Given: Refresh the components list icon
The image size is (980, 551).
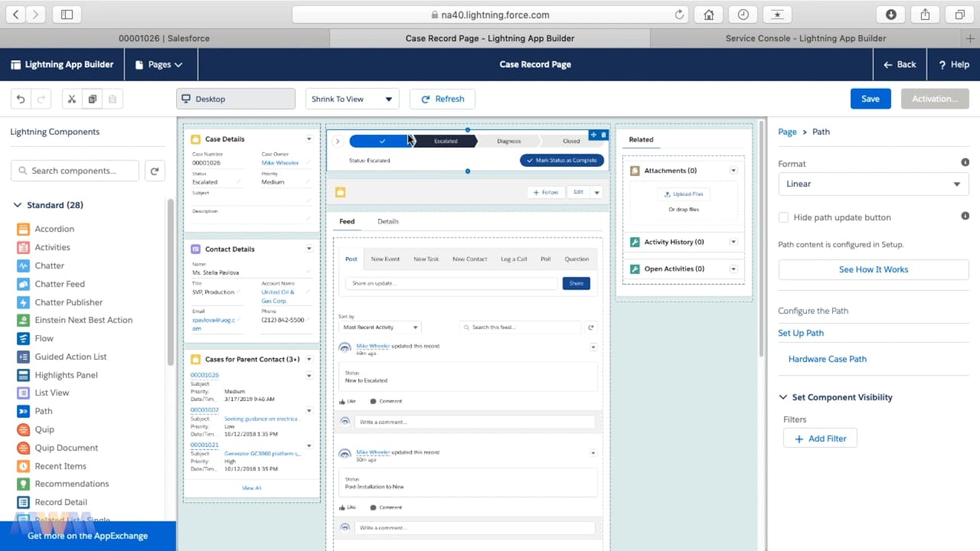Looking at the screenshot, I should point(155,171).
